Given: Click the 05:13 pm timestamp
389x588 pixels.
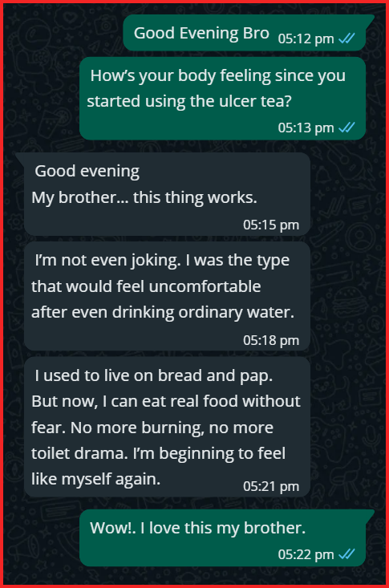Looking at the screenshot, I should [x=306, y=128].
